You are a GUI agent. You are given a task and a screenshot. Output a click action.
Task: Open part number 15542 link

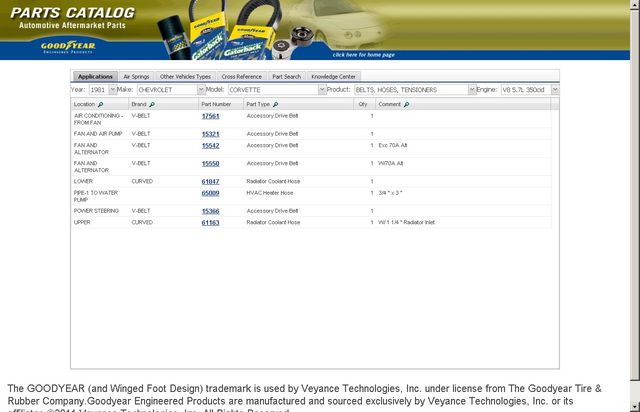[x=211, y=146]
